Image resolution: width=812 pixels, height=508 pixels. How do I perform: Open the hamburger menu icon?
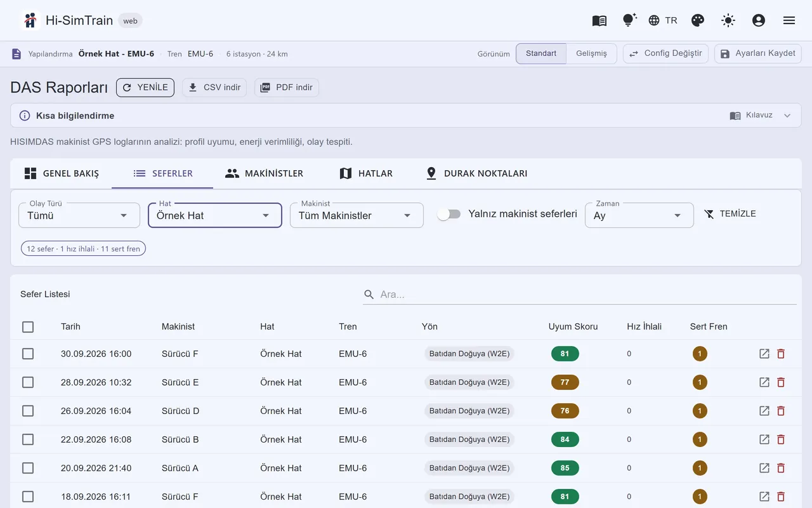click(789, 20)
